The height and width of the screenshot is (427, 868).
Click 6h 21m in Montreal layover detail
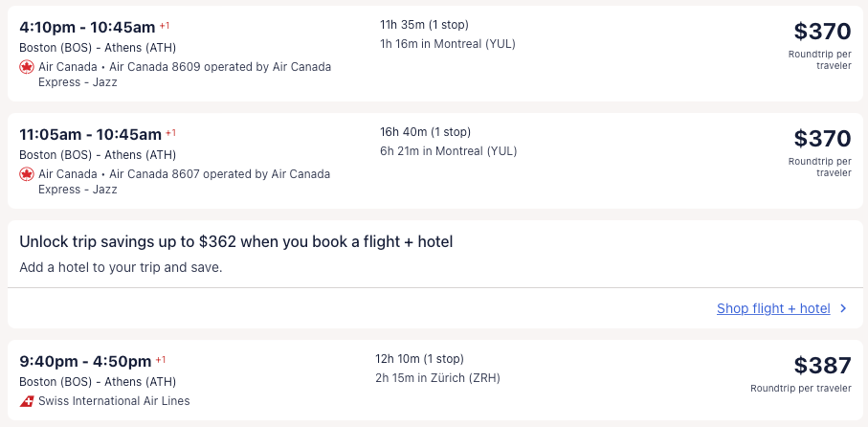click(448, 151)
